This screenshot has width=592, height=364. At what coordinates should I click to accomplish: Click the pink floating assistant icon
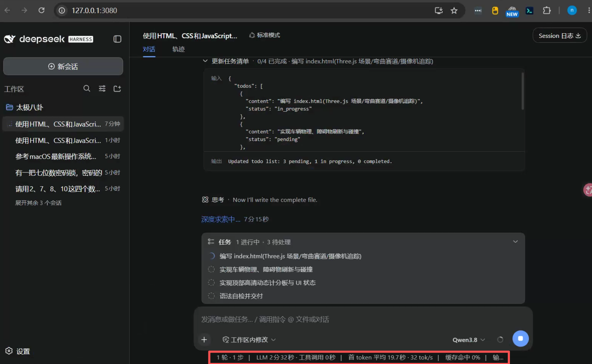pos(588,190)
